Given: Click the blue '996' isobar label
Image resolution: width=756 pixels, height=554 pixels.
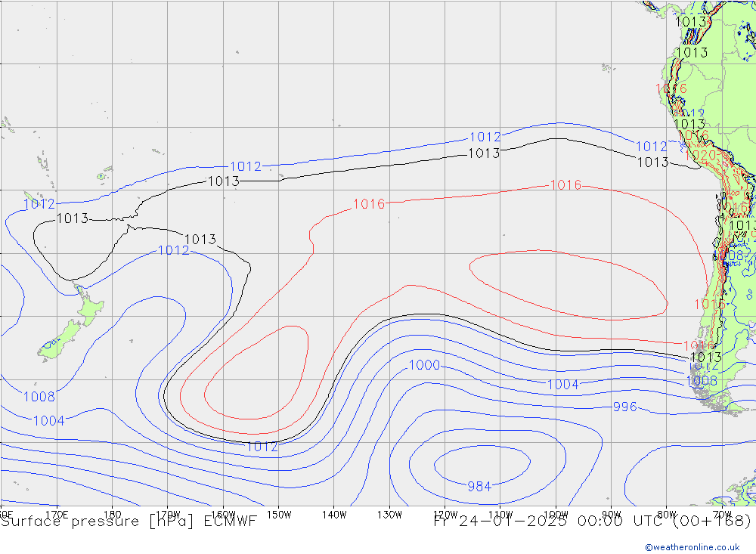Looking at the screenshot, I should (x=625, y=407).
